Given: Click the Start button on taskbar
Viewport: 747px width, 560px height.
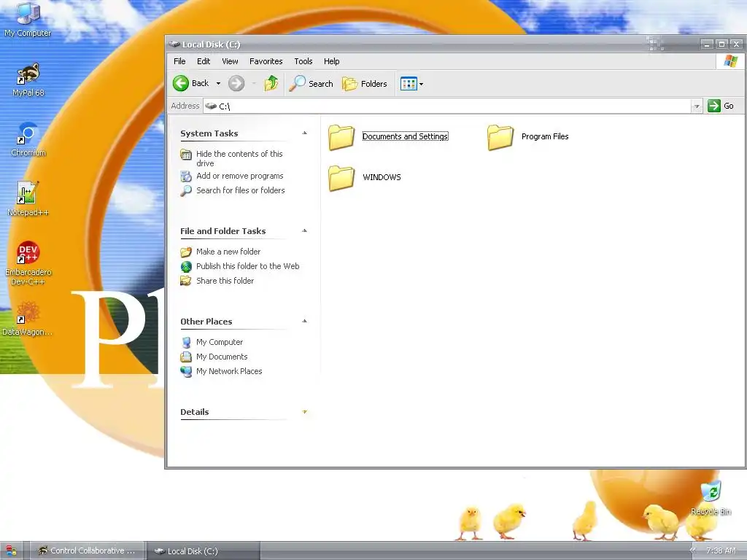Looking at the screenshot, I should (12, 551).
